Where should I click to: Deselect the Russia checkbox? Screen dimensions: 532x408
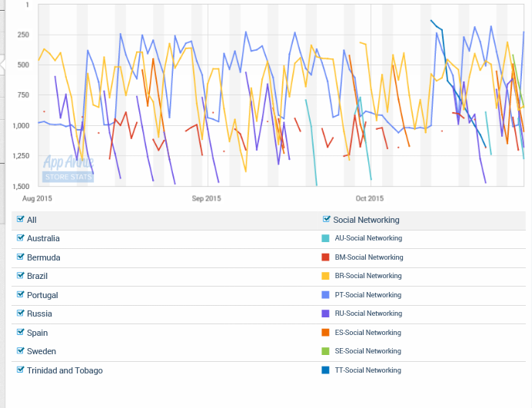coord(21,313)
